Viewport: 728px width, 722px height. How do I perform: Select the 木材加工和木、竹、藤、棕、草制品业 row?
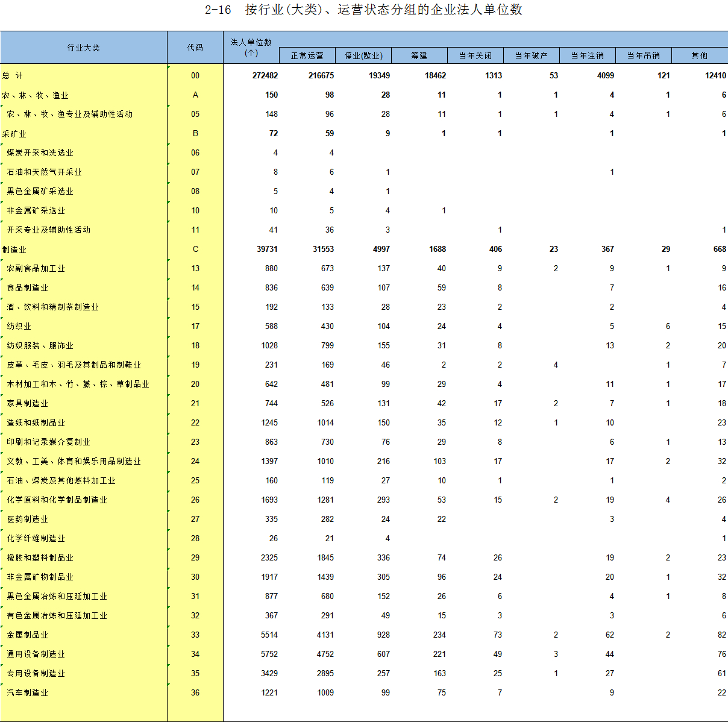78,384
